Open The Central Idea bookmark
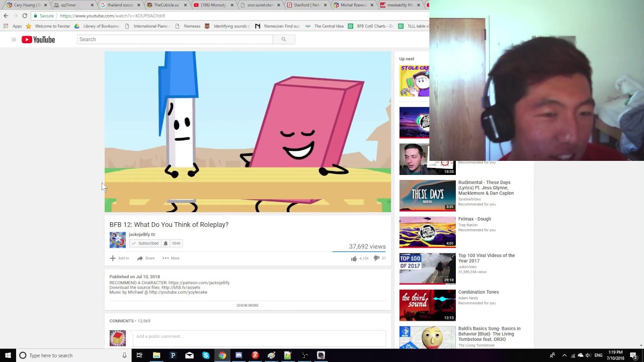This screenshot has width=644, height=362. (x=324, y=26)
